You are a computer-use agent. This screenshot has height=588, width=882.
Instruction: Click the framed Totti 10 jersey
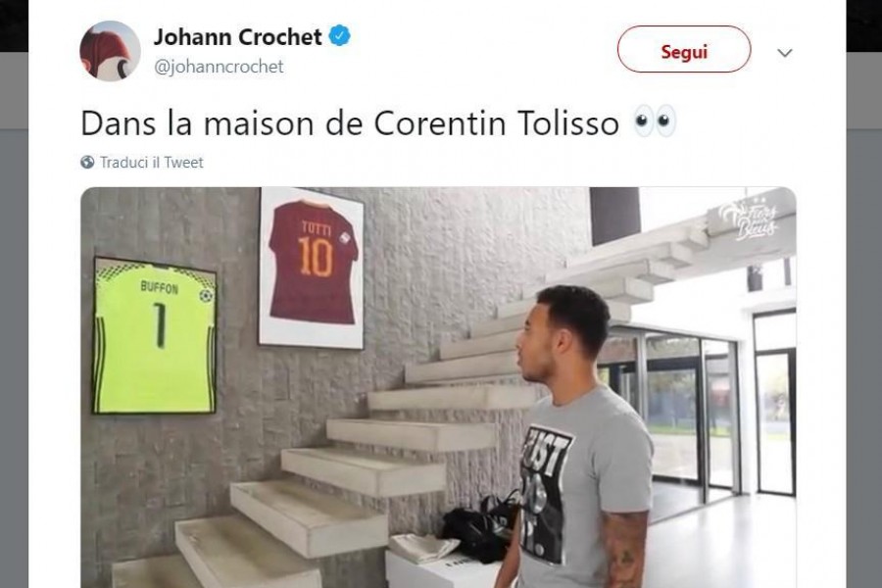pyautogui.click(x=312, y=268)
